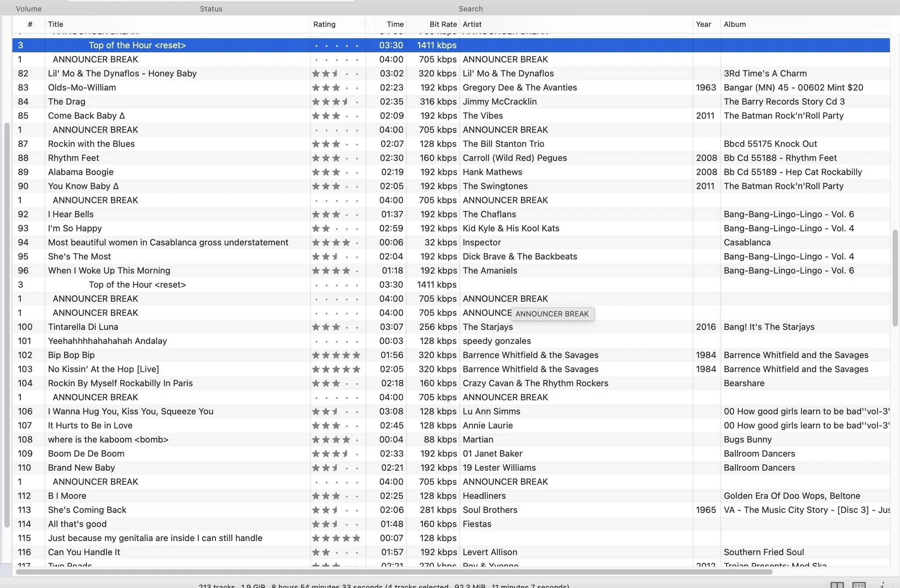Screen dimensions: 900x588
Task: Show the track list table view
Action: [x=837, y=585]
